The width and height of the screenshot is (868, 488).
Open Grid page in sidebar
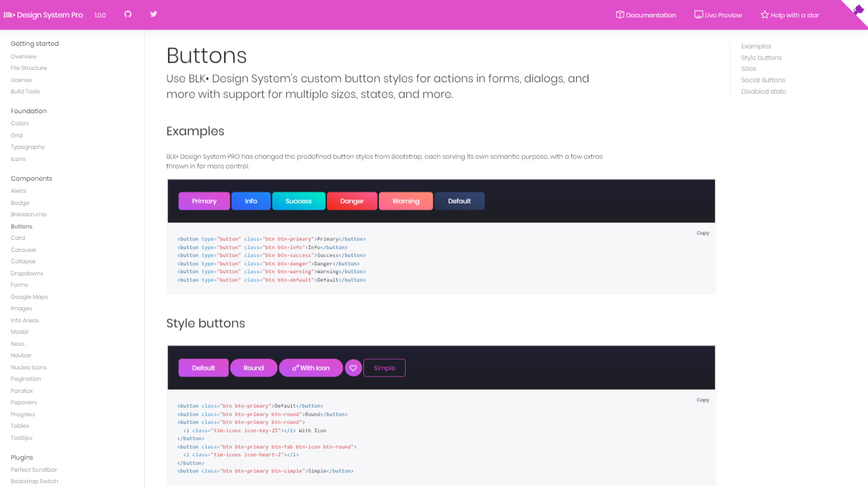coord(16,136)
